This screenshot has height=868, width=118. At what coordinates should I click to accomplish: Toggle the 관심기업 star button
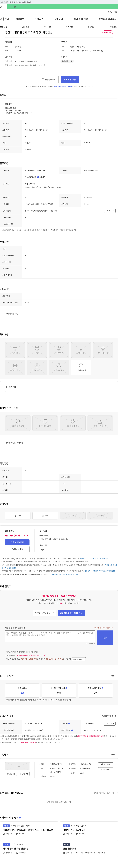[11, 774]
